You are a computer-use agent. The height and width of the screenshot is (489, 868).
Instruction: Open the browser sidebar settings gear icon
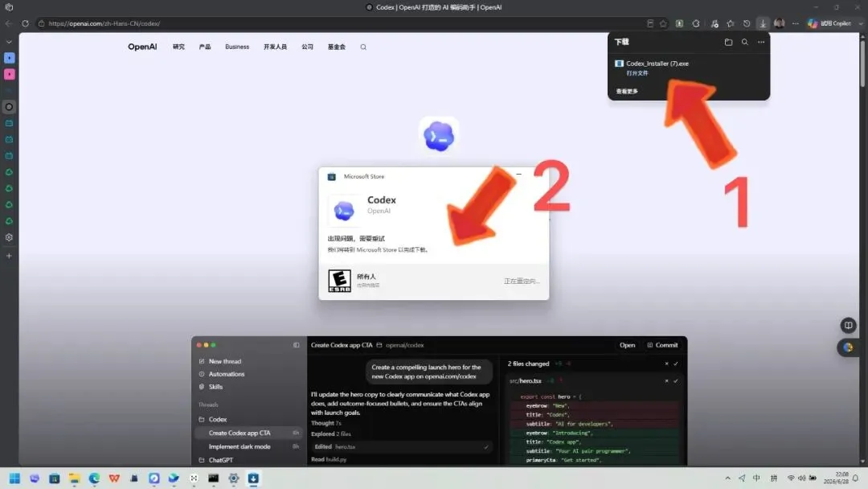tap(9, 237)
